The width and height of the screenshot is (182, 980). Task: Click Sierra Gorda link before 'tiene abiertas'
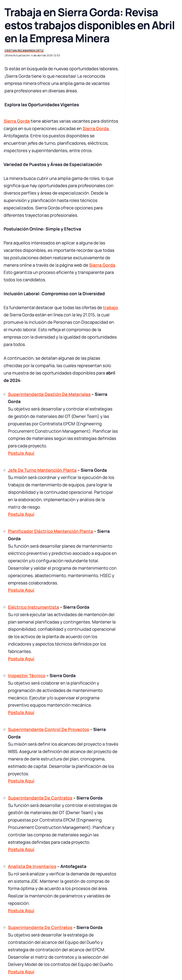[17, 121]
